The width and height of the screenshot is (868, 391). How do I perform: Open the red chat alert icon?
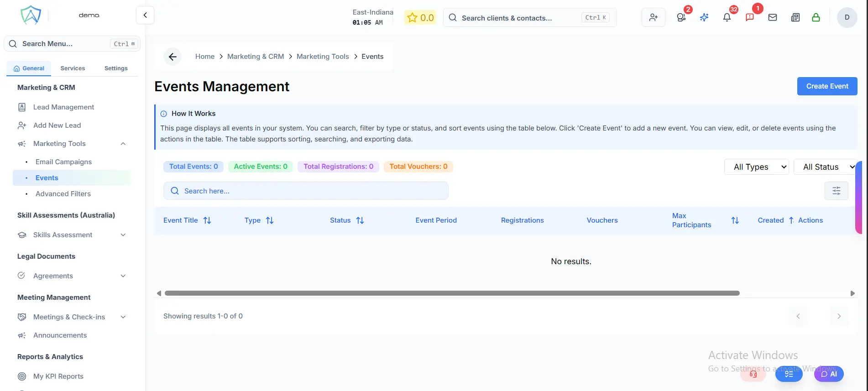[x=749, y=17]
